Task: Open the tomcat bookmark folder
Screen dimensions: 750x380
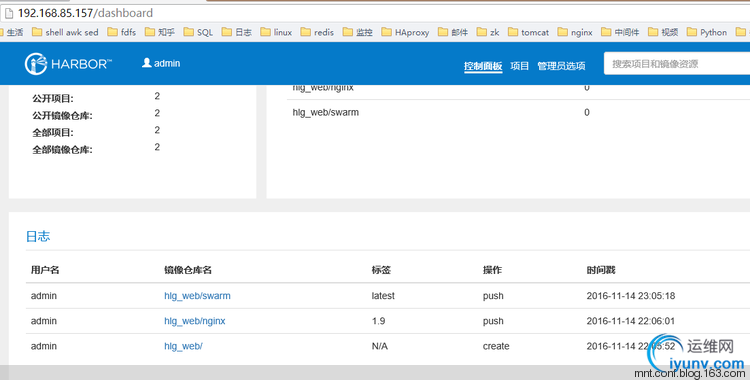Action: 529,32
